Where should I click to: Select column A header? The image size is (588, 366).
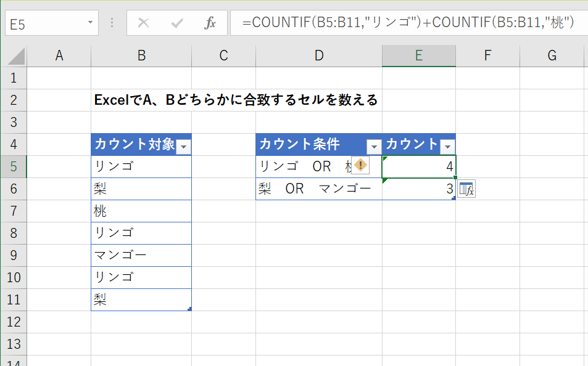[59, 56]
